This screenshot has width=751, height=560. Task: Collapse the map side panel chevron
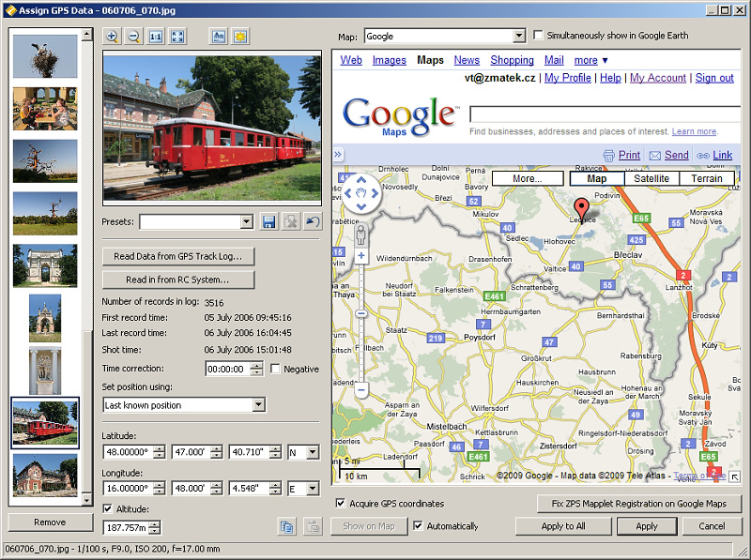(338, 154)
